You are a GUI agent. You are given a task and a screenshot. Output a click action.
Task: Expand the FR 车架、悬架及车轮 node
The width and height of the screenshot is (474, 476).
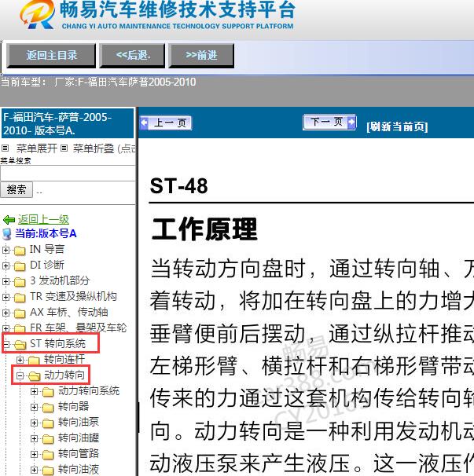6,328
